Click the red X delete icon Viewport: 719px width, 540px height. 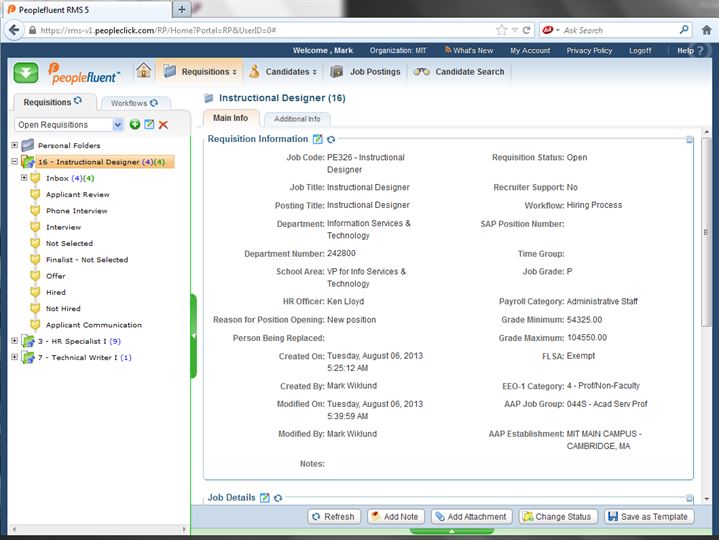point(163,124)
